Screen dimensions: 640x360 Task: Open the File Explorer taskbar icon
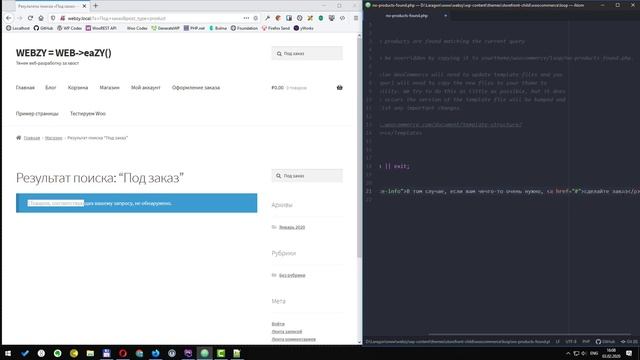(90, 353)
